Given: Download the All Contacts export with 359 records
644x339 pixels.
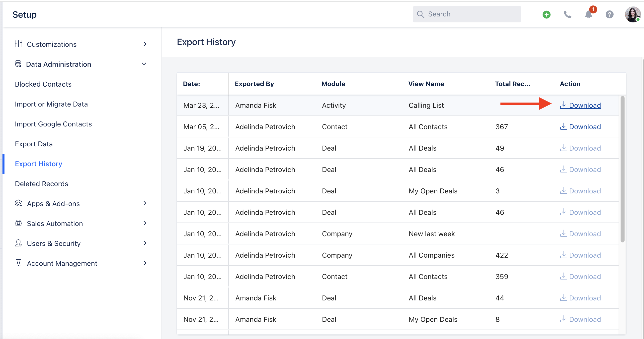Looking at the screenshot, I should click(x=580, y=277).
